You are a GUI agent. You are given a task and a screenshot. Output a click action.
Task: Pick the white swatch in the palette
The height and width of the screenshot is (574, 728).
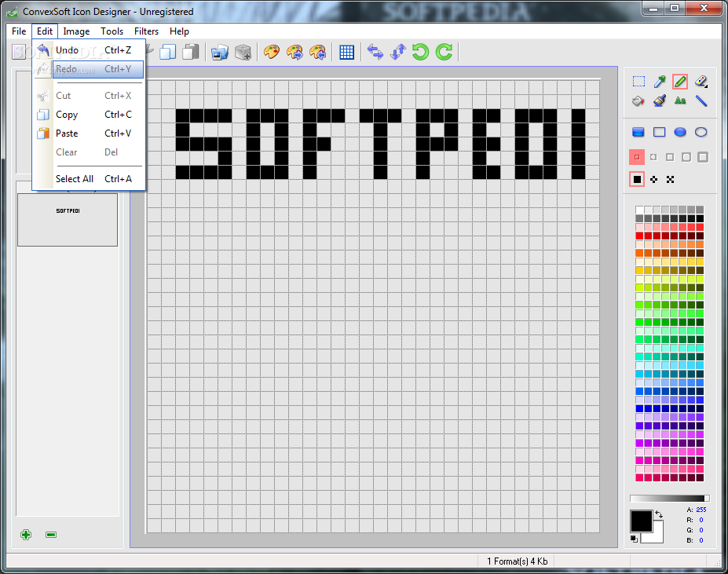click(x=639, y=210)
